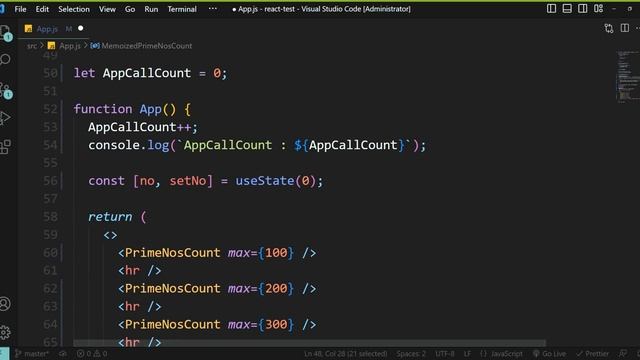Click the unsaved dot on App.js tab

(80, 28)
